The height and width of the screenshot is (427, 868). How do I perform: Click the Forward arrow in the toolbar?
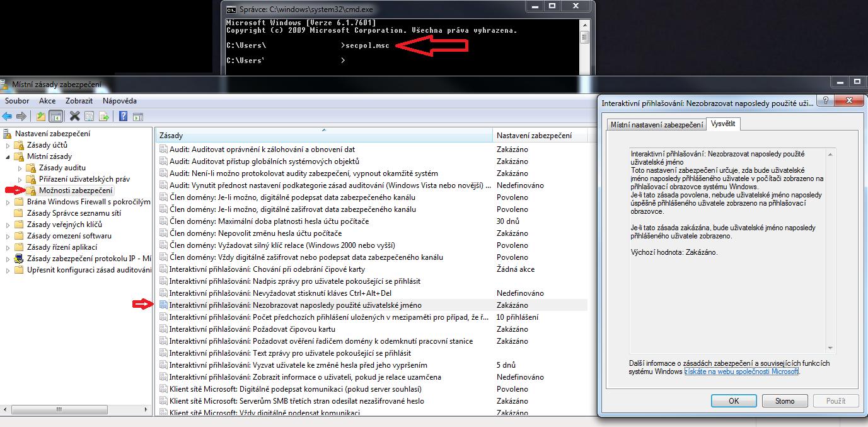(21, 116)
